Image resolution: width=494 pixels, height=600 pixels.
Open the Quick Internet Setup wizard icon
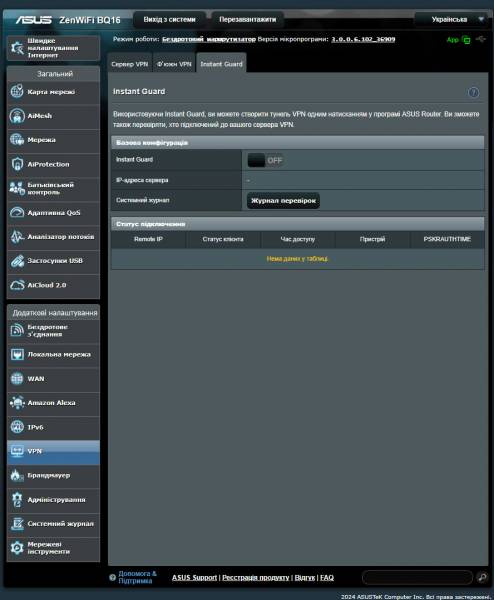pyautogui.click(x=17, y=48)
